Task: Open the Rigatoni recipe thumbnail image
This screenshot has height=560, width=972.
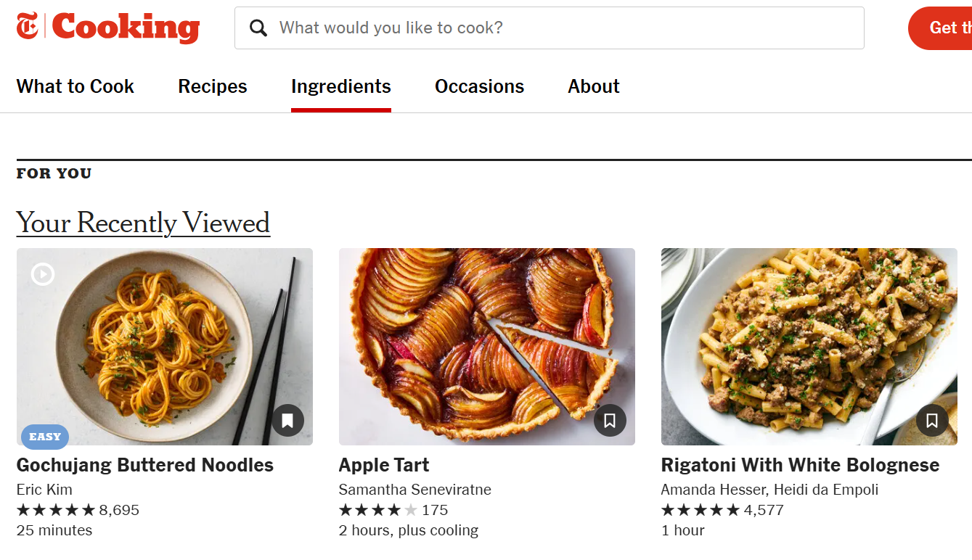Action: (809, 346)
